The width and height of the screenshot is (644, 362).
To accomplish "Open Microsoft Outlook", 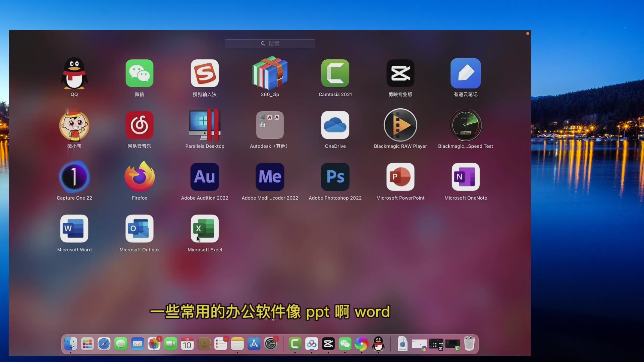I will pos(140,229).
